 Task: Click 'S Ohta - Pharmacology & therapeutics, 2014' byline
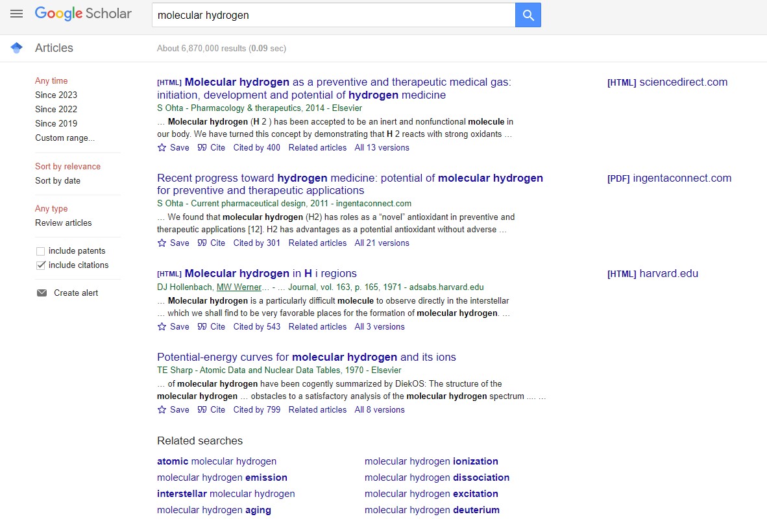(260, 108)
